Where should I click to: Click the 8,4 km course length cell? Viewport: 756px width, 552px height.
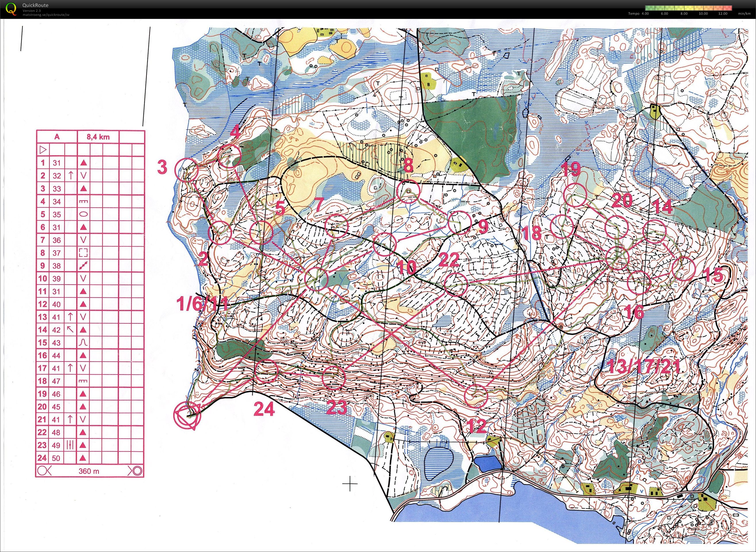point(98,137)
